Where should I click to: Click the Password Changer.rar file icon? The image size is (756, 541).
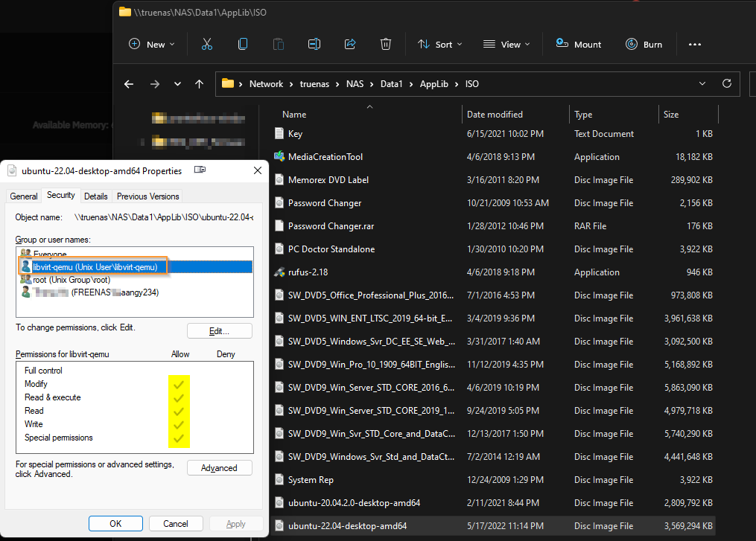tap(279, 226)
